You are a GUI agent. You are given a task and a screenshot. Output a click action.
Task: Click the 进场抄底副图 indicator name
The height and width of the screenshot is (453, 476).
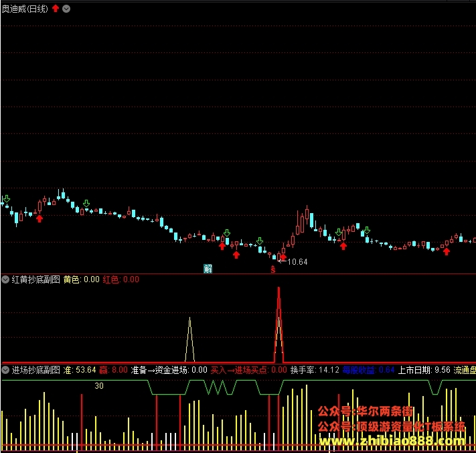[36, 370]
